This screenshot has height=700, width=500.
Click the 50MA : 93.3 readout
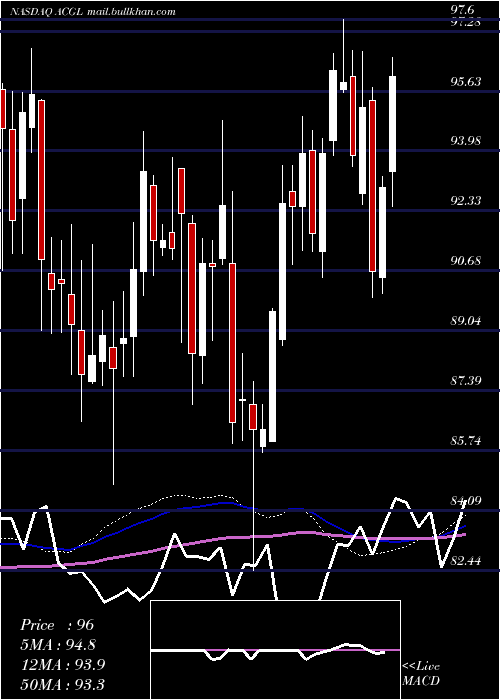coord(63,684)
